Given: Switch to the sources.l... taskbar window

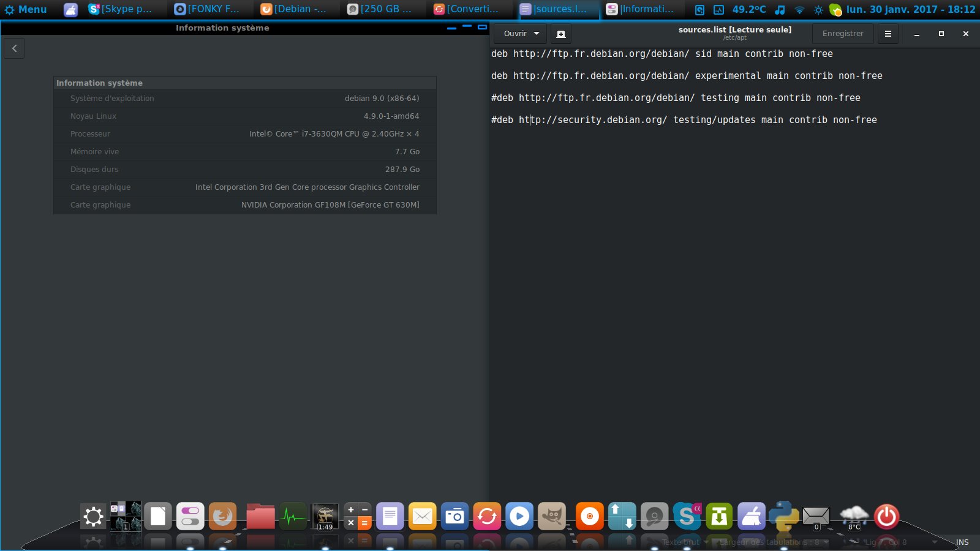Looking at the screenshot, I should pos(553,9).
